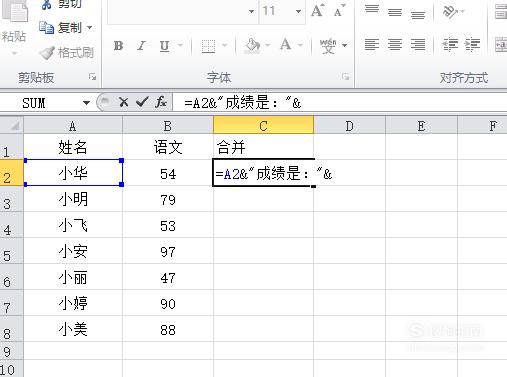507x377 pixels.
Task: Click increase indent icon
Action: (x=472, y=44)
